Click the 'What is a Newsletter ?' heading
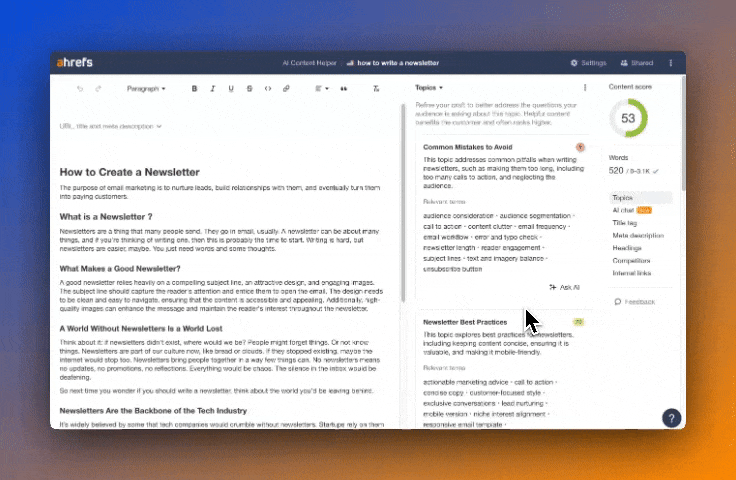The image size is (736, 480). (106, 217)
